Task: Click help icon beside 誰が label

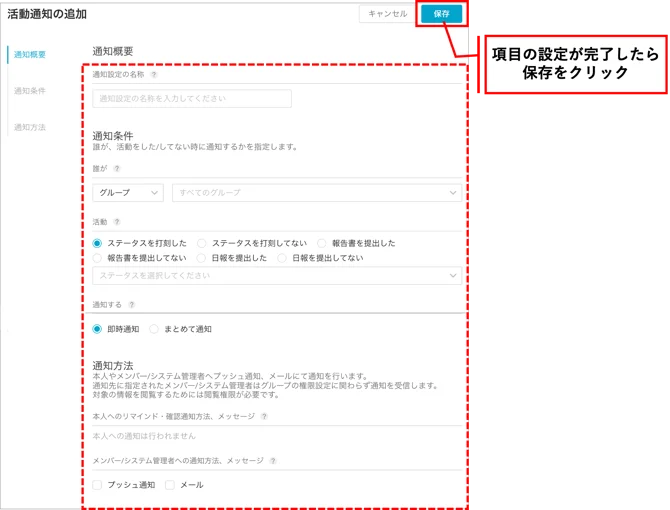Action: (x=117, y=169)
